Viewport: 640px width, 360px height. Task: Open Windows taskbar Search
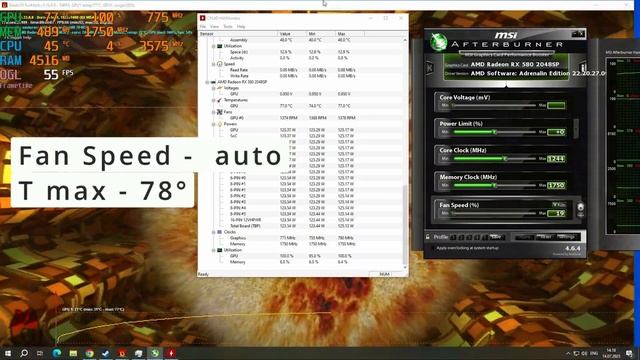[24, 353]
